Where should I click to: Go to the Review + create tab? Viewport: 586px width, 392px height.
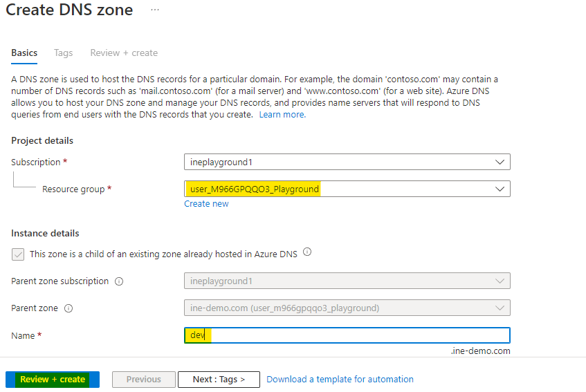point(124,53)
